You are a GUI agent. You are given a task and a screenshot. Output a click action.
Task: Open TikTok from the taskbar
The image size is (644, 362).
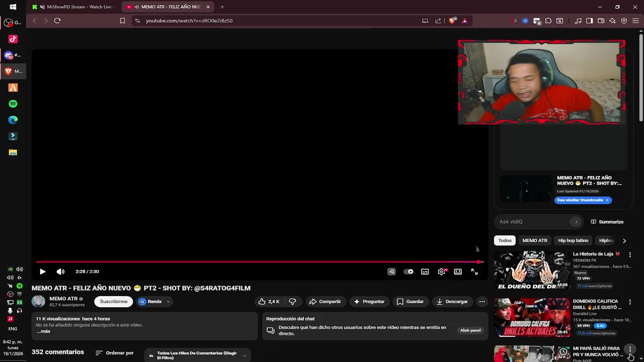point(13,39)
